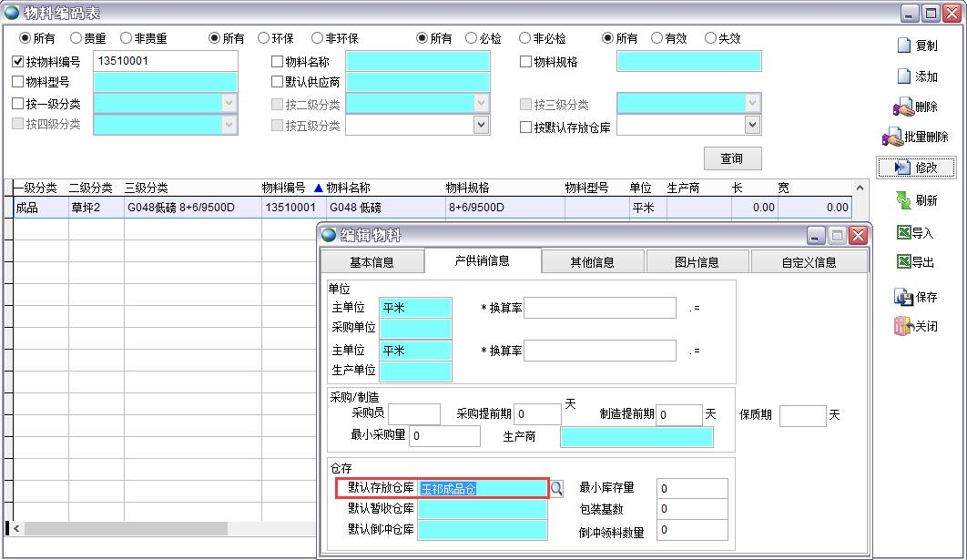Switch to the 基本信息 tab

coord(372,262)
